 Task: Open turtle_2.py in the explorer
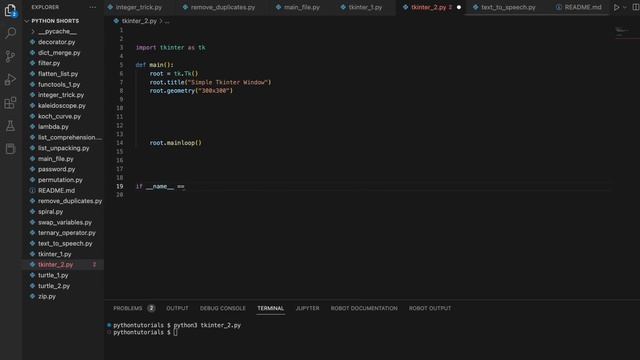[54, 286]
